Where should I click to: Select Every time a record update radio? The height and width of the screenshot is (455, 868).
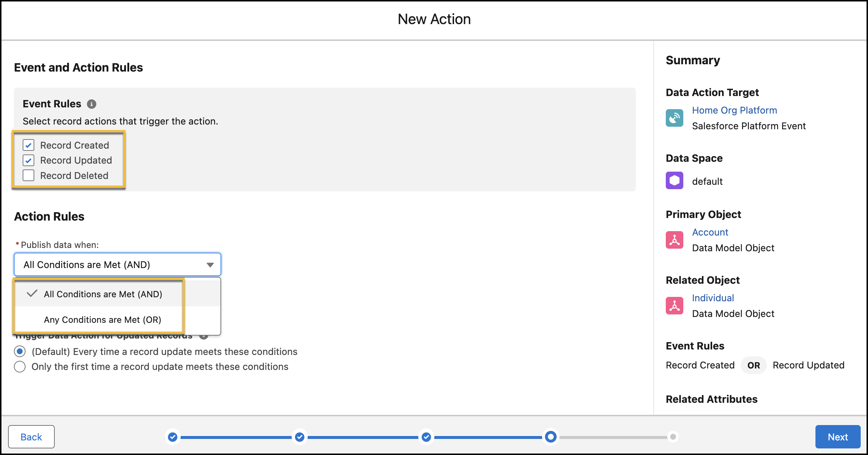[x=20, y=352]
